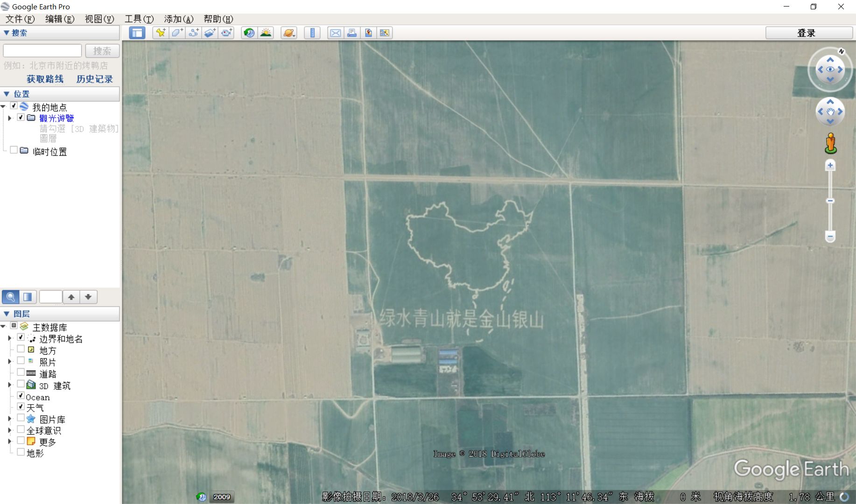The height and width of the screenshot is (504, 856).
Task: Disable the Ocean layer checkbox
Action: coord(21,395)
